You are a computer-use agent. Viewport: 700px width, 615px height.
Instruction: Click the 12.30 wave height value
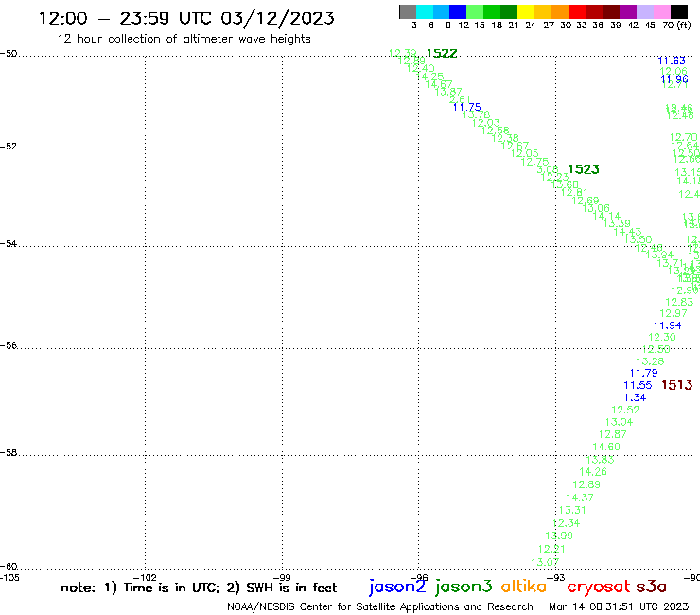click(x=662, y=337)
